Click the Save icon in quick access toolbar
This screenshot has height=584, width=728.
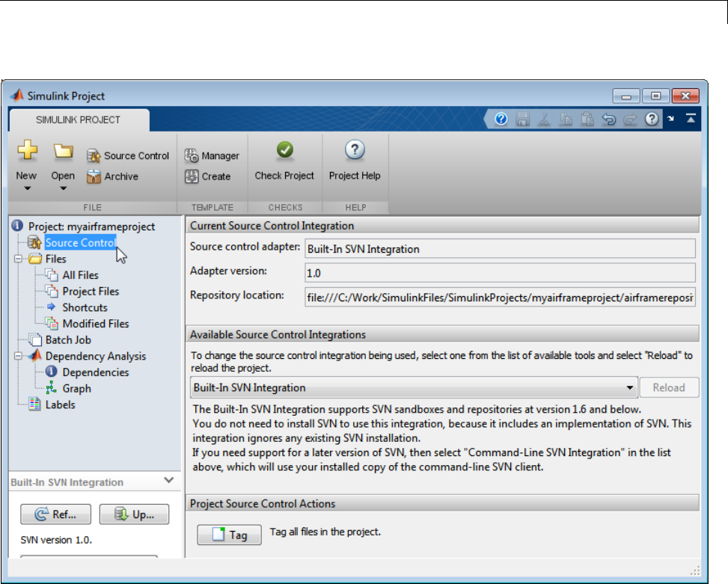(x=522, y=119)
